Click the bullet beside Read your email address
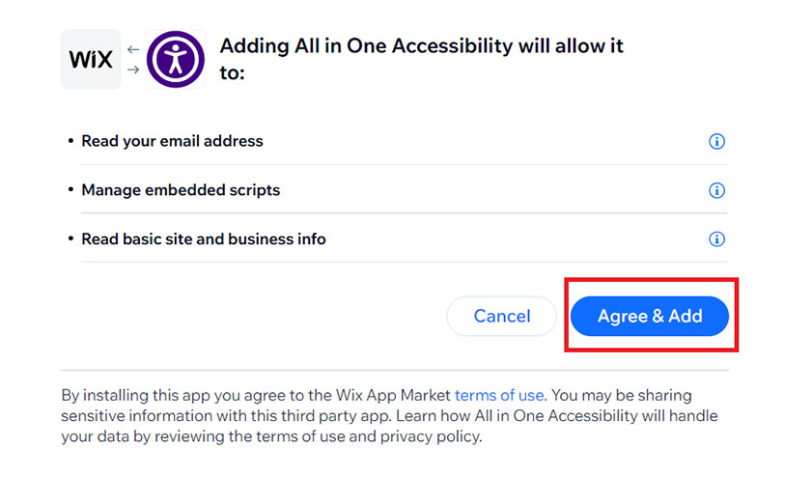This screenshot has width=812, height=504. point(70,141)
